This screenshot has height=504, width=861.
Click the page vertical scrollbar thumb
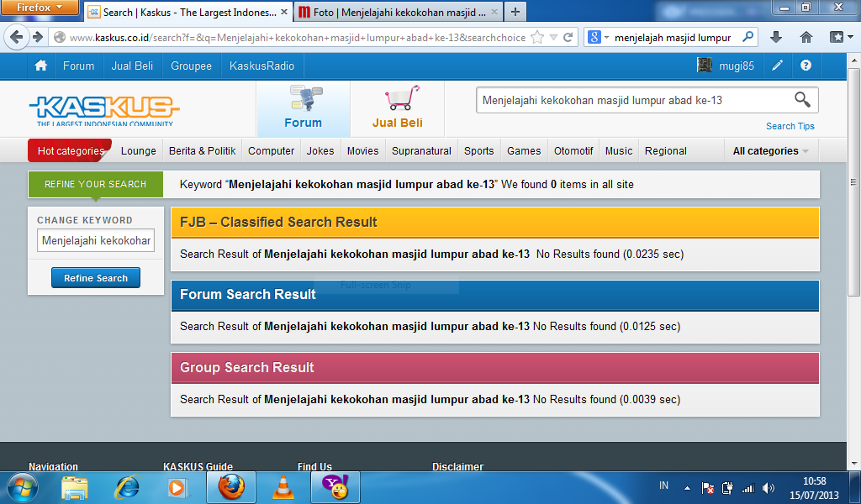[x=853, y=182]
